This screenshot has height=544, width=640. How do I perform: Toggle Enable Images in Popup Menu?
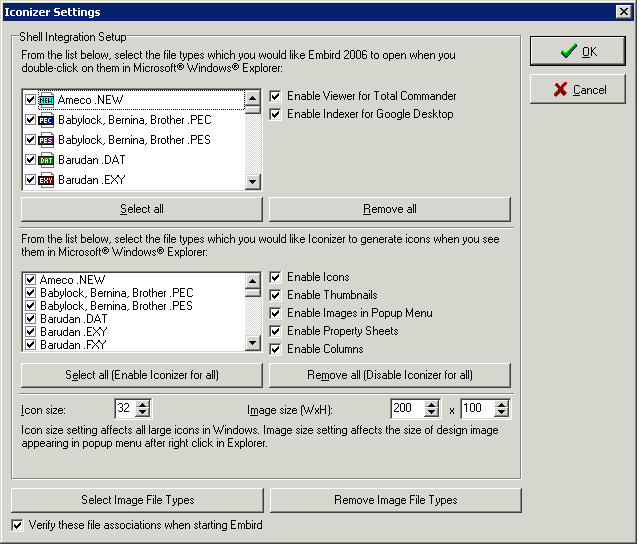click(x=276, y=313)
